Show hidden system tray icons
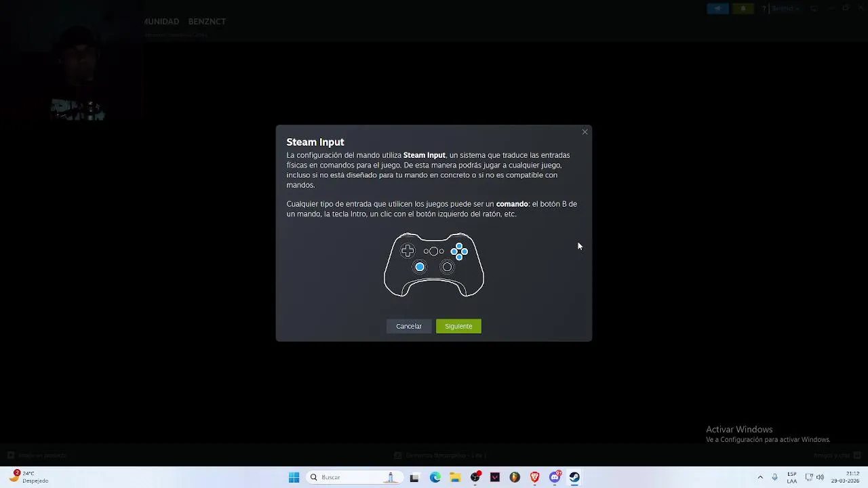The image size is (868, 488). (x=760, y=477)
